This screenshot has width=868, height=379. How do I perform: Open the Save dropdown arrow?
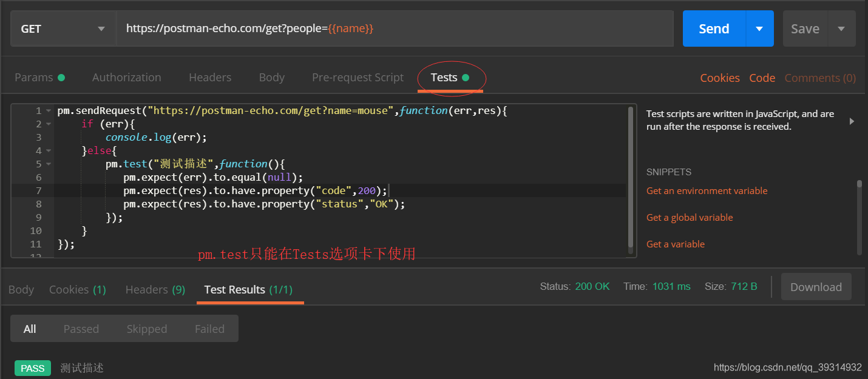(x=841, y=29)
